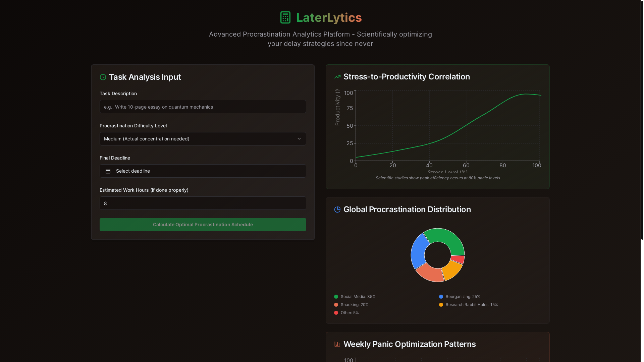Click the Estimated Work Hours field

point(203,203)
